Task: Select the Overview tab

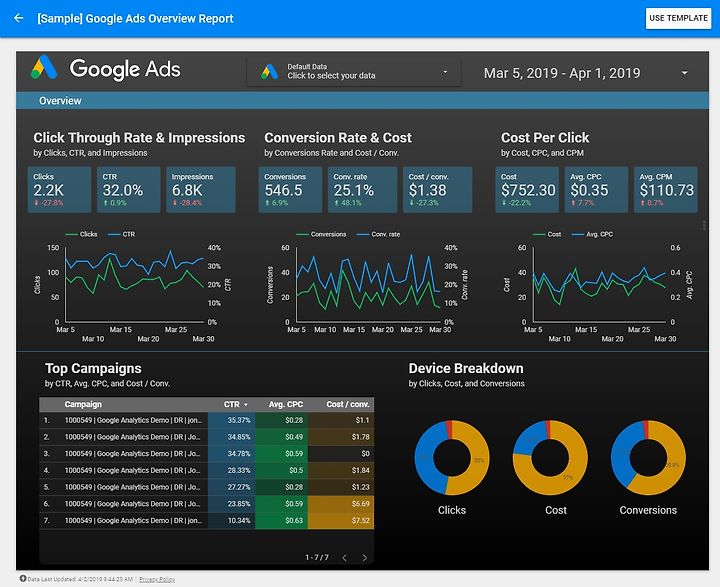Action: 60,101
